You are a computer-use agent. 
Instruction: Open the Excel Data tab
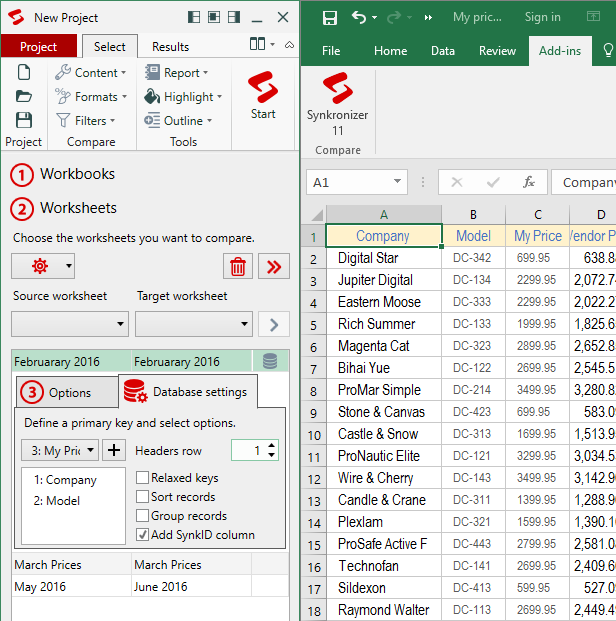click(x=442, y=51)
